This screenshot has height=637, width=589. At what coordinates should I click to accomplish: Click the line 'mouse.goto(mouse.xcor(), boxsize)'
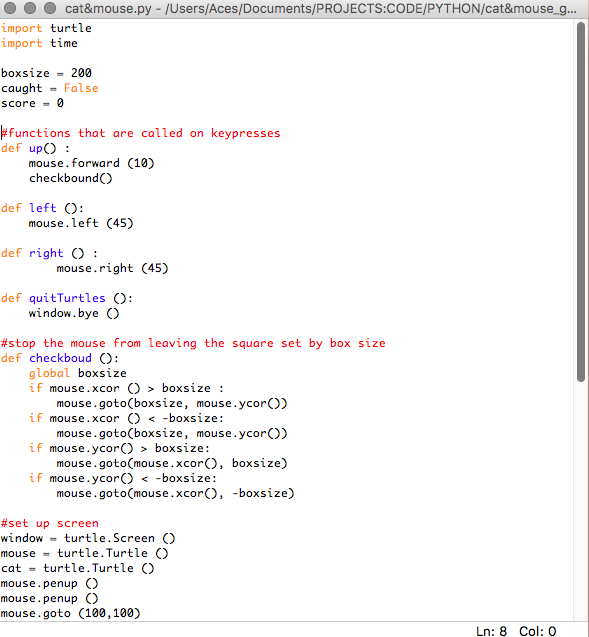[x=172, y=464]
